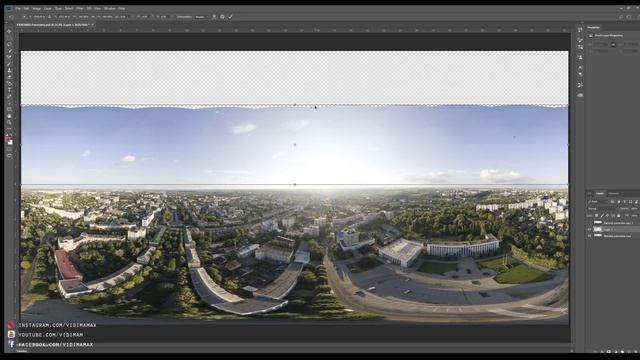The width and height of the screenshot is (640, 360).
Task: Open the layer blend mode dropdown
Action: (x=602, y=209)
